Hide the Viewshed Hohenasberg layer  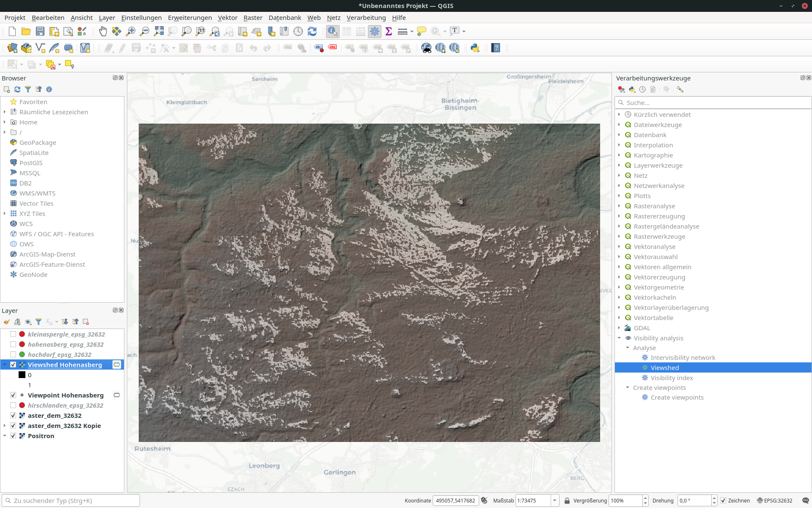click(13, 364)
